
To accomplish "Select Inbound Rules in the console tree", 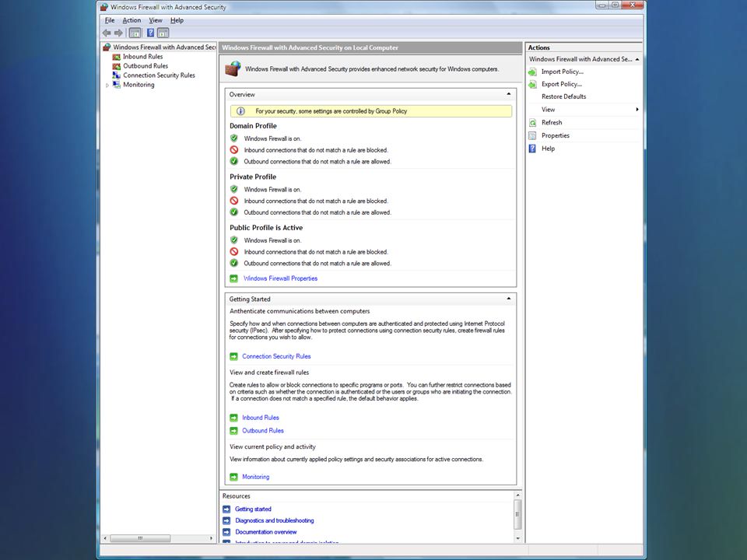I will [143, 57].
